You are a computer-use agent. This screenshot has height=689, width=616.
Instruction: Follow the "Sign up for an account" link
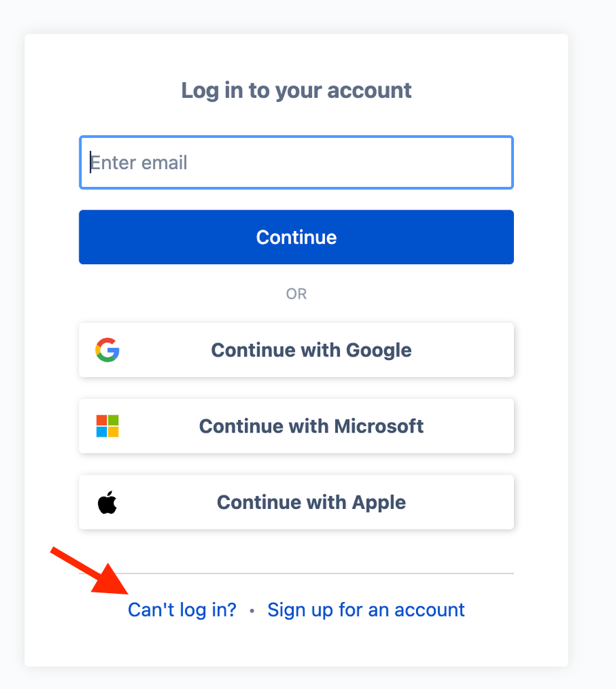(366, 610)
